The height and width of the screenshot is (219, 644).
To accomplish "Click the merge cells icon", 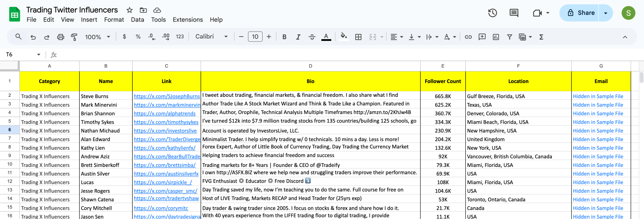I will tap(373, 37).
